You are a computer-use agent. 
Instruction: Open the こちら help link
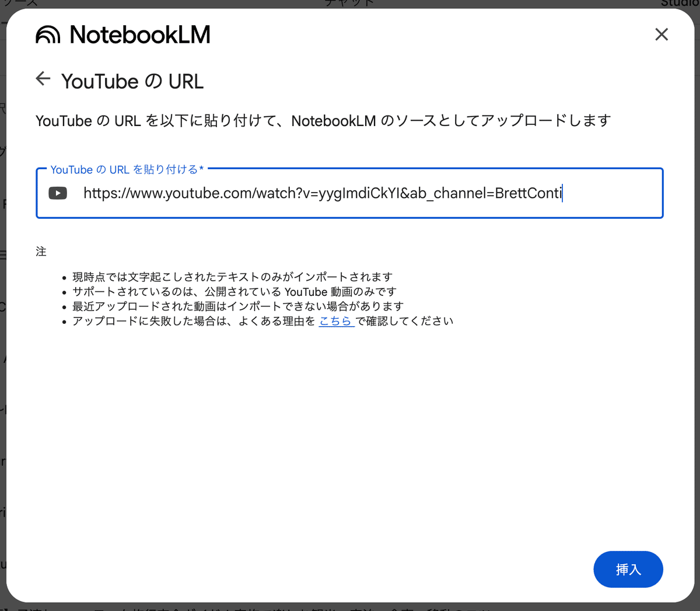(x=337, y=321)
